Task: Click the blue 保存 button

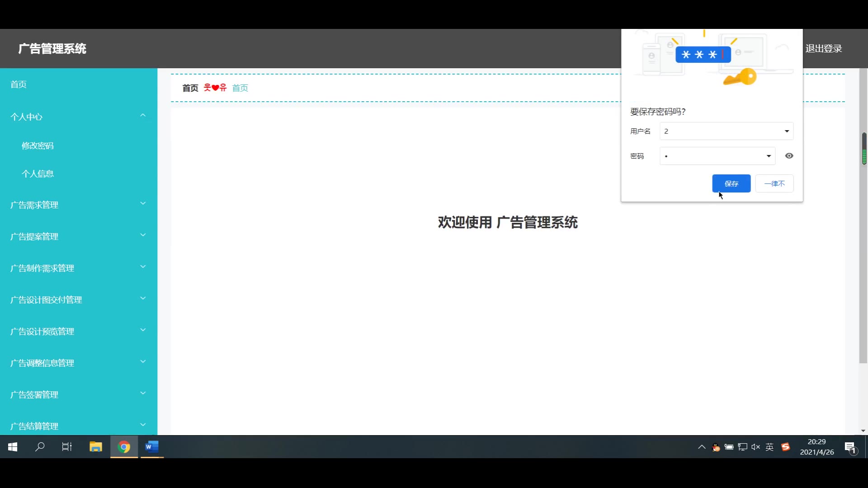Action: point(731,183)
